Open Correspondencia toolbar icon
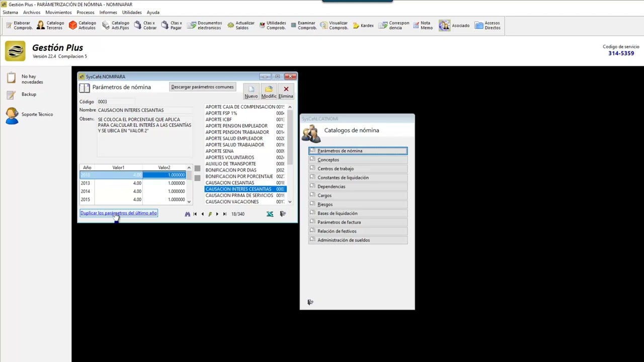Viewport: 644px width, 362px height. [x=394, y=25]
